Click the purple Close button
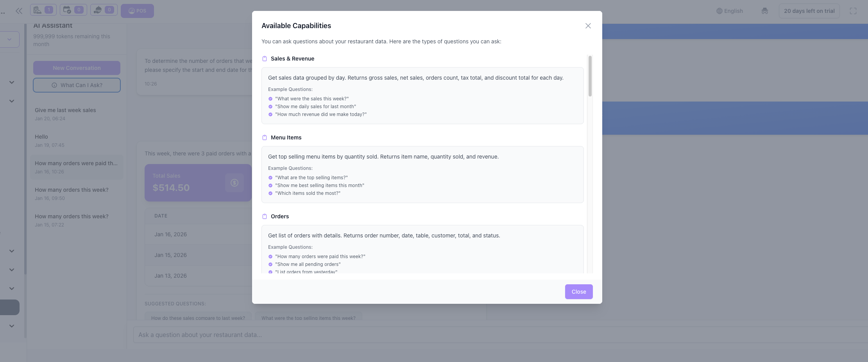Image resolution: width=868 pixels, height=362 pixels. click(578, 292)
